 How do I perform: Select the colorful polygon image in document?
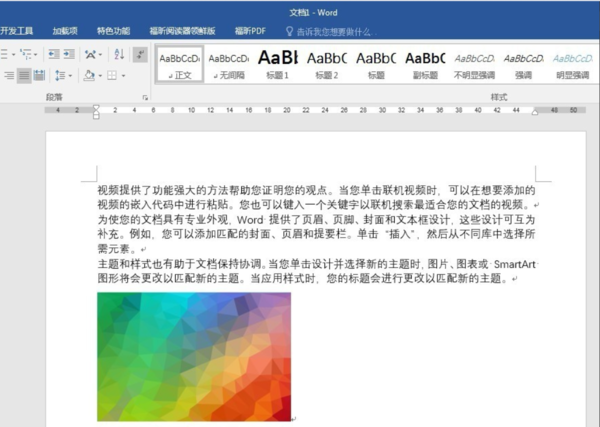[194, 357]
